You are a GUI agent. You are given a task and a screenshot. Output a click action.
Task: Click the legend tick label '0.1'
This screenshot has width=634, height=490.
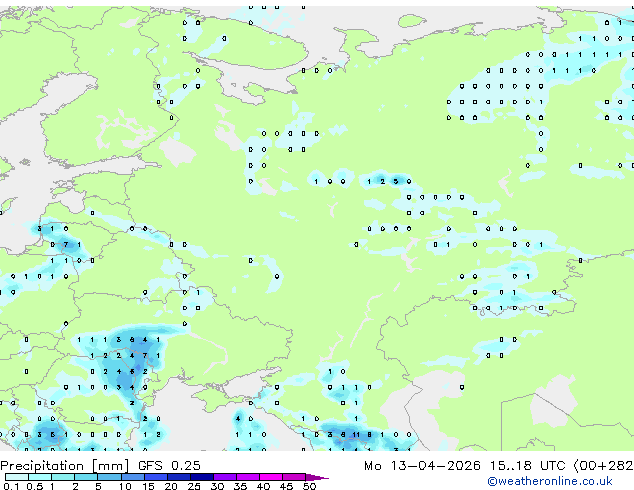(11, 486)
